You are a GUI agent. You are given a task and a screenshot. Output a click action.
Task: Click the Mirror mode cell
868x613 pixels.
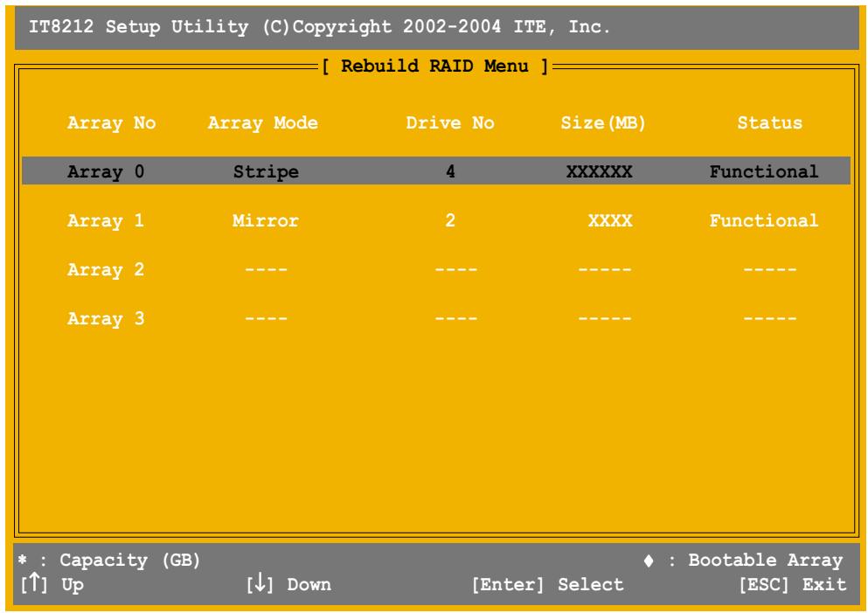click(x=266, y=220)
